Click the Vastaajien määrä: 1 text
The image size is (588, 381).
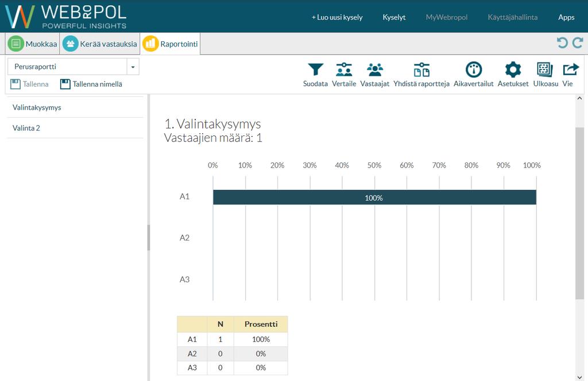coord(213,138)
